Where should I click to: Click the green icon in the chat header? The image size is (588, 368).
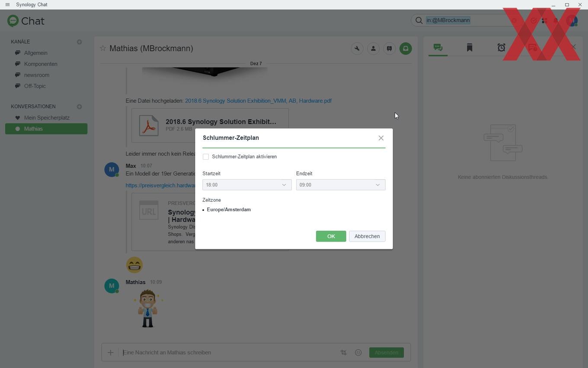click(406, 48)
